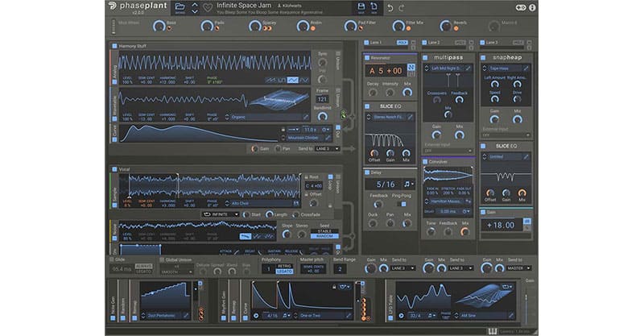Click the Resonator note field A 5 +00
The width and height of the screenshot is (644, 336).
386,71
